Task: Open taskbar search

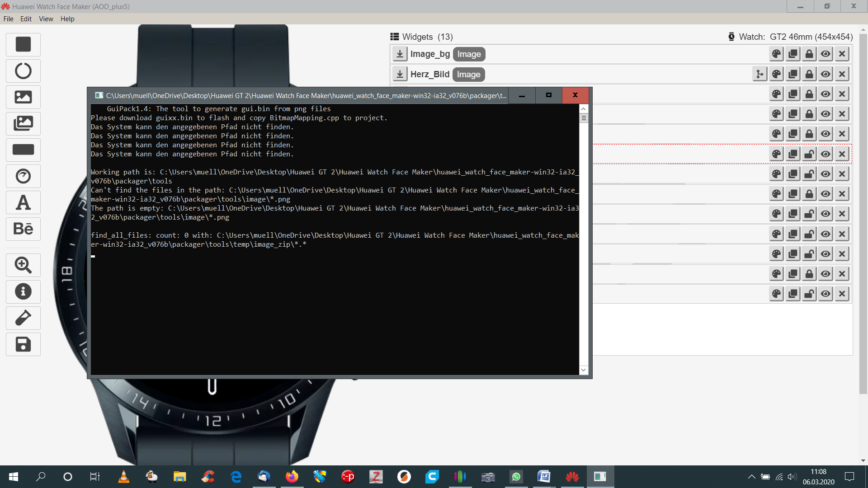Action: 41,477
